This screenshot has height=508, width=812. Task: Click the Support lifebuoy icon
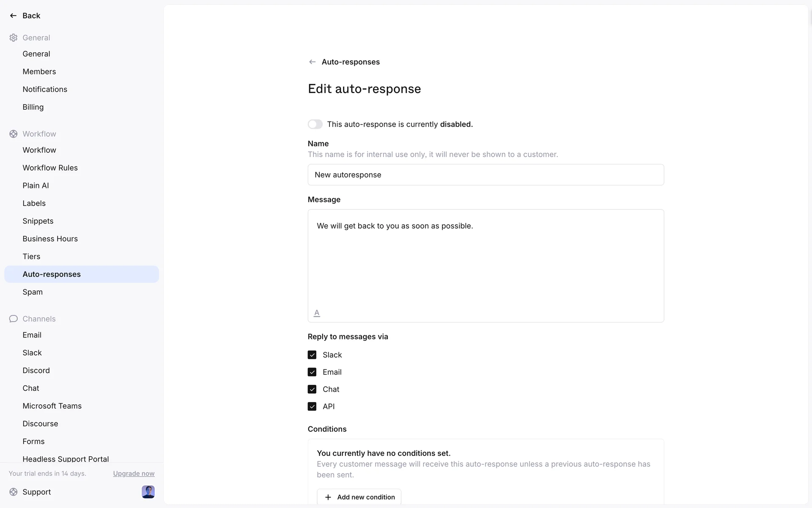tap(14, 492)
